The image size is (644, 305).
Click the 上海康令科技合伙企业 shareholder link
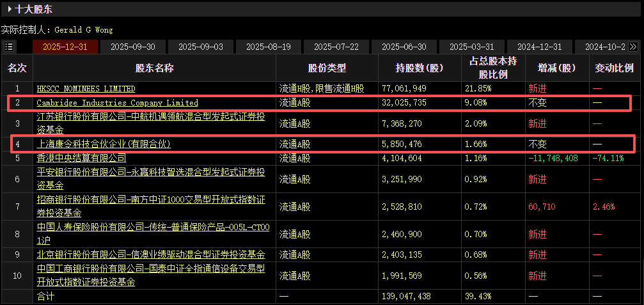point(104,145)
